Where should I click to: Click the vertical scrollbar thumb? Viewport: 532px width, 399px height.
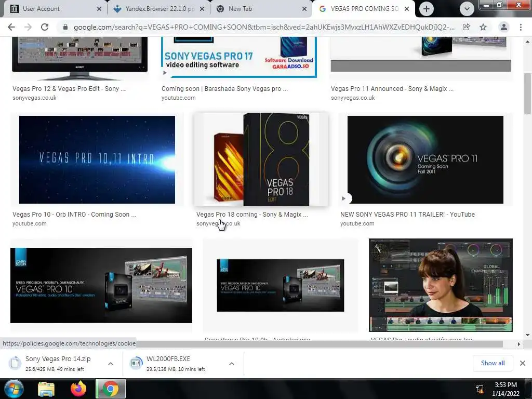pos(528,94)
